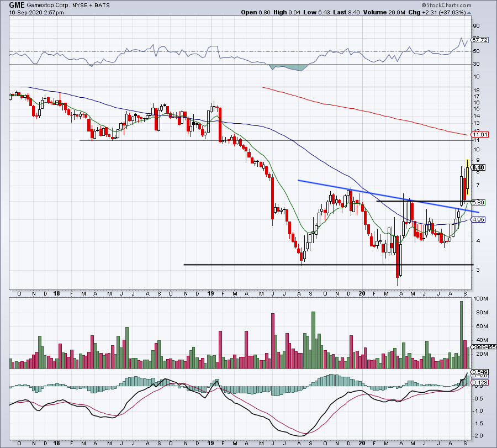Click the 100M volume axis label
This screenshot has height=448, width=497.
coord(480,299)
